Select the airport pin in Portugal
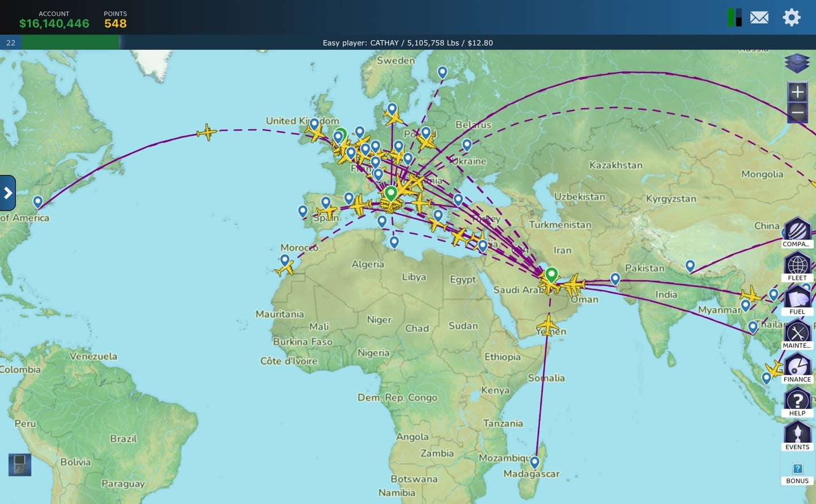The image size is (816, 504). click(303, 212)
